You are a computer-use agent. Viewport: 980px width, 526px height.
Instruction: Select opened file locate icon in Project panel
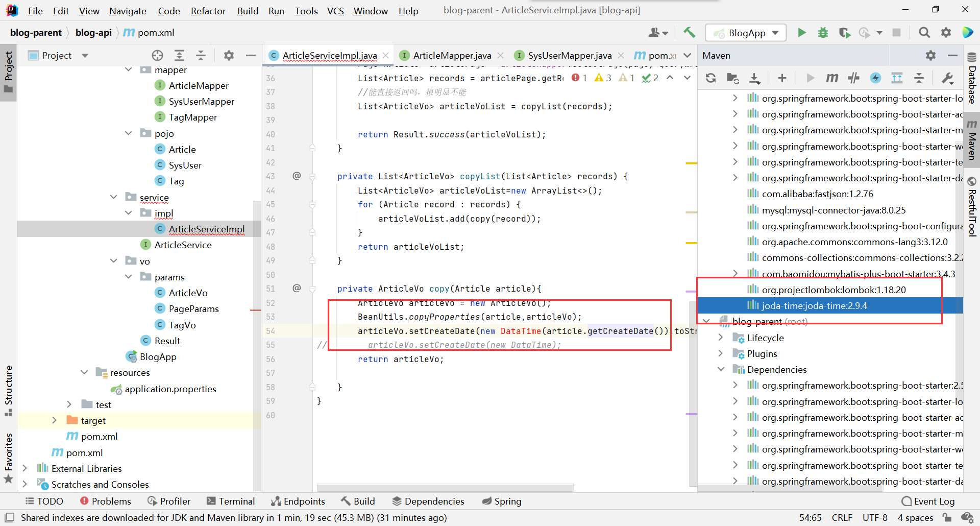(157, 55)
